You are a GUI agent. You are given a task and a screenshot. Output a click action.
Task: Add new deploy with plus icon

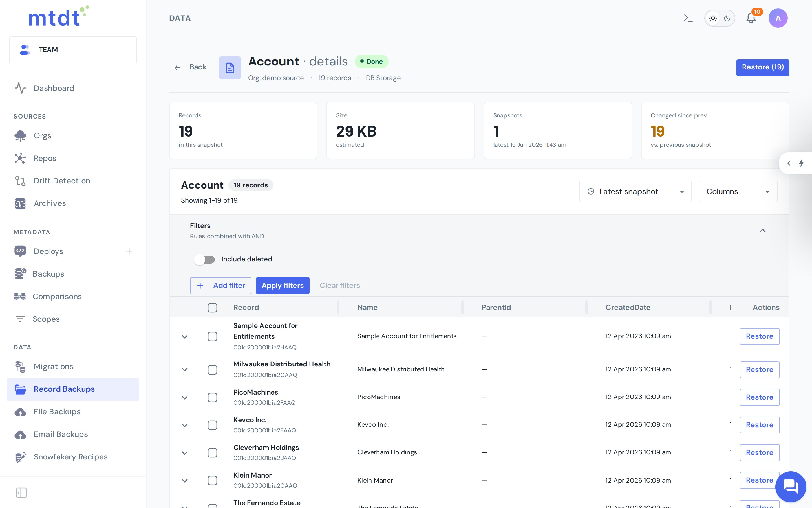click(129, 251)
